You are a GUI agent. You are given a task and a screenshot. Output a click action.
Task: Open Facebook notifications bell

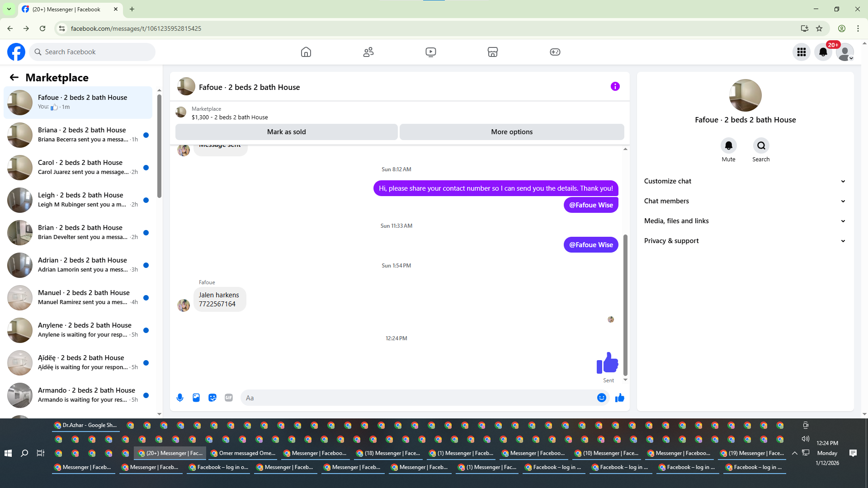(823, 52)
